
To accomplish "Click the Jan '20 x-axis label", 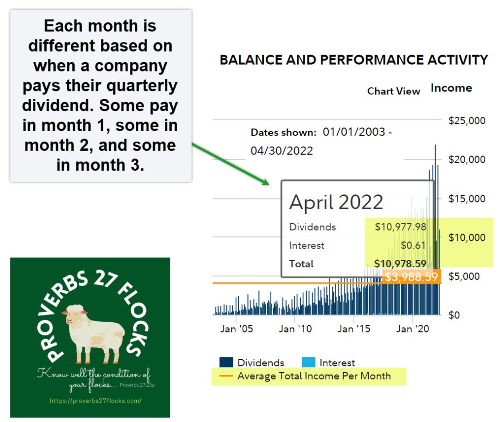I will click(413, 329).
